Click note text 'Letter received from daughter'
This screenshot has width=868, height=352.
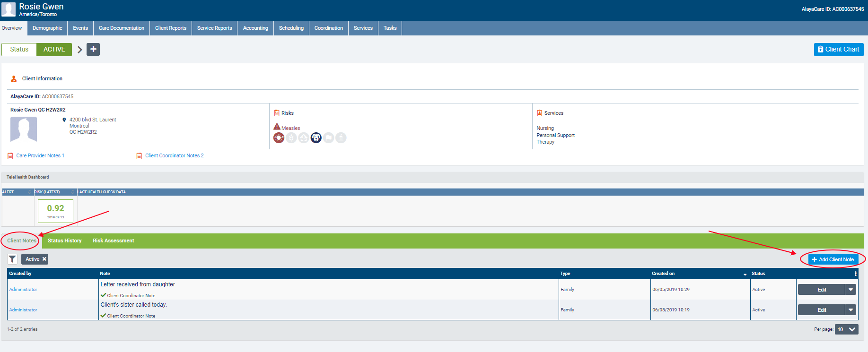click(x=138, y=284)
